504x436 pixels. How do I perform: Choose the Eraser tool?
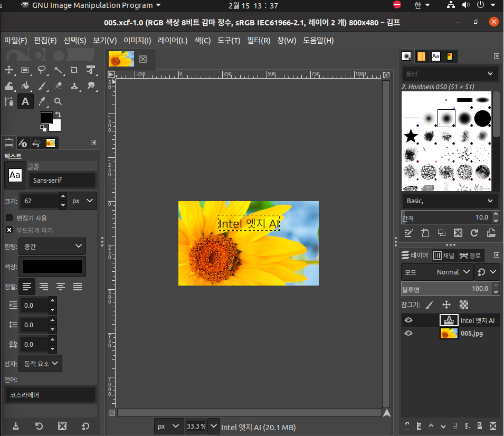point(58,86)
